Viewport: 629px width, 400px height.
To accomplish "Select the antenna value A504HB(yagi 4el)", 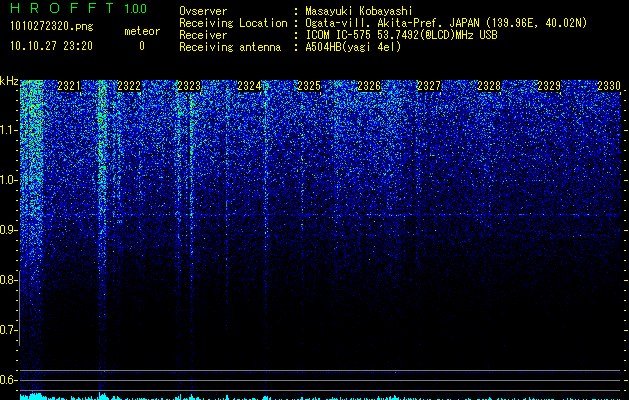I will pyautogui.click(x=353, y=47).
